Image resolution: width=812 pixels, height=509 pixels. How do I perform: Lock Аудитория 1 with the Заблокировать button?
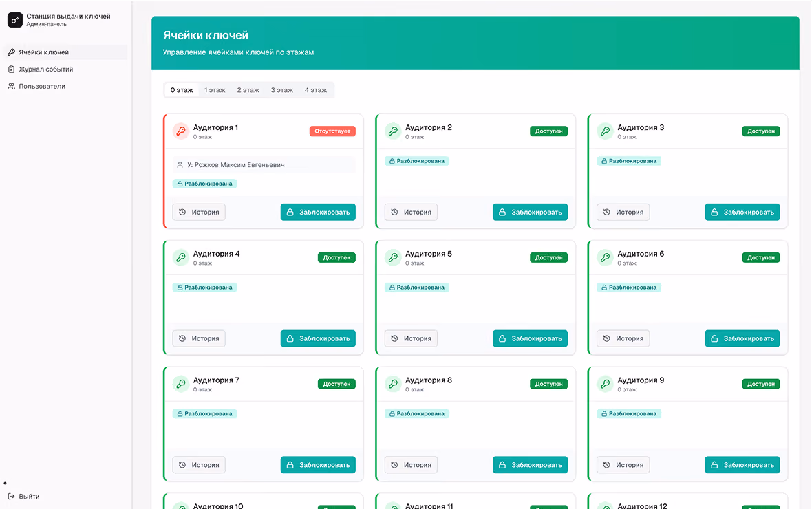coord(318,213)
